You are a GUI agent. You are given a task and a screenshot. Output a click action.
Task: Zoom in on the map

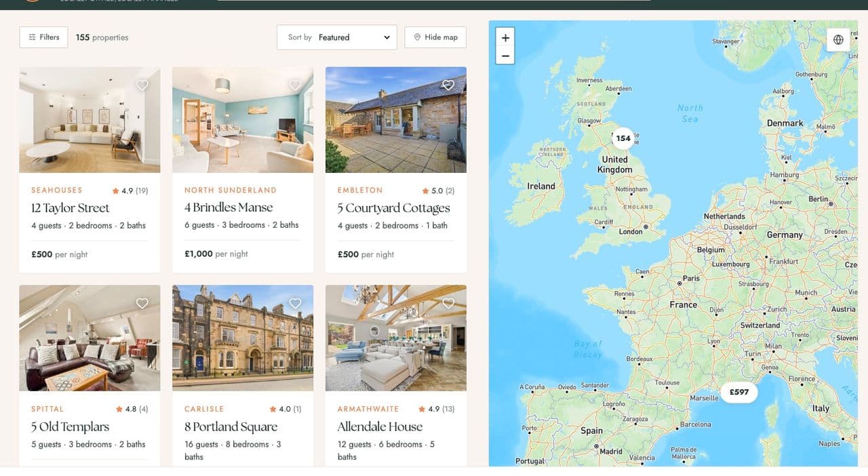[x=505, y=38]
